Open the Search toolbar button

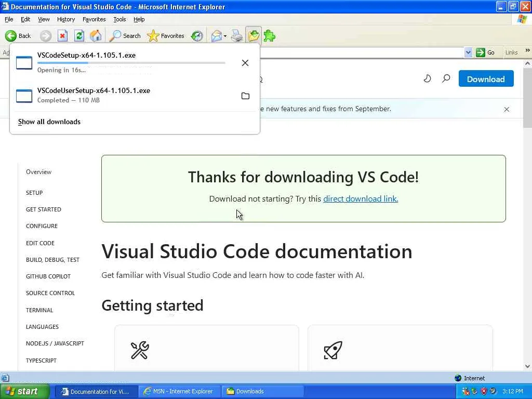coord(125,36)
